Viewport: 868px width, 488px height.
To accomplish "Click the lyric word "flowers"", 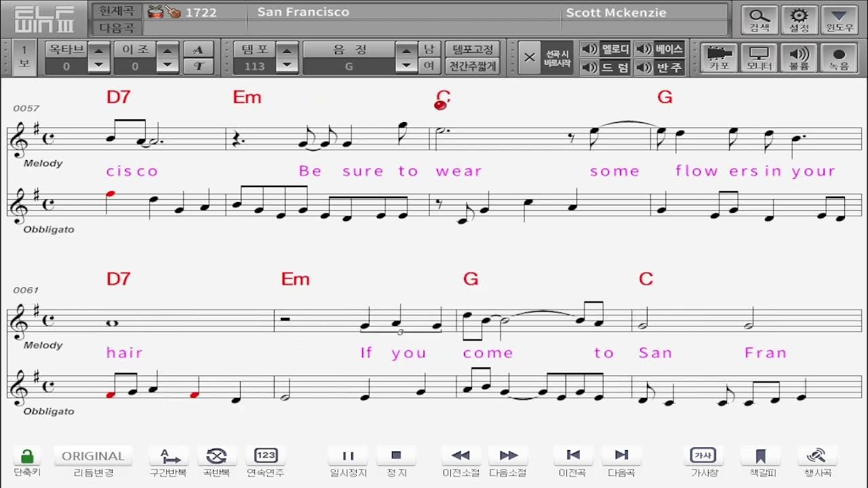I will coord(717,171).
